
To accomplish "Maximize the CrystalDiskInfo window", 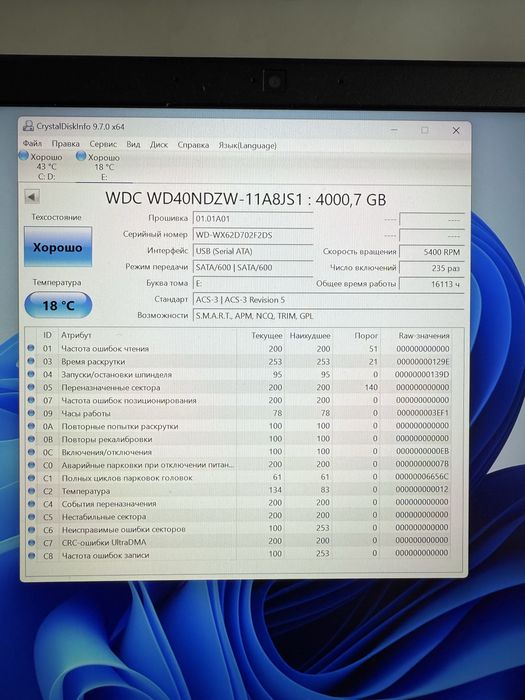I will point(425,130).
